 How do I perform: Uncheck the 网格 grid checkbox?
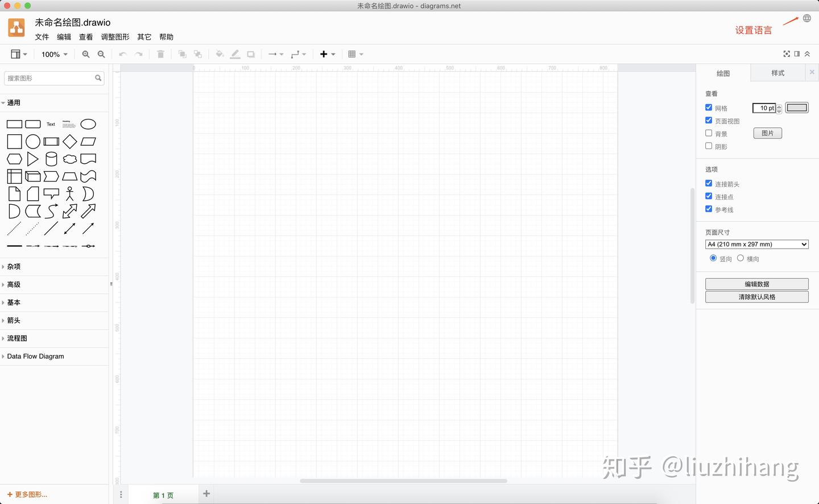coord(709,107)
